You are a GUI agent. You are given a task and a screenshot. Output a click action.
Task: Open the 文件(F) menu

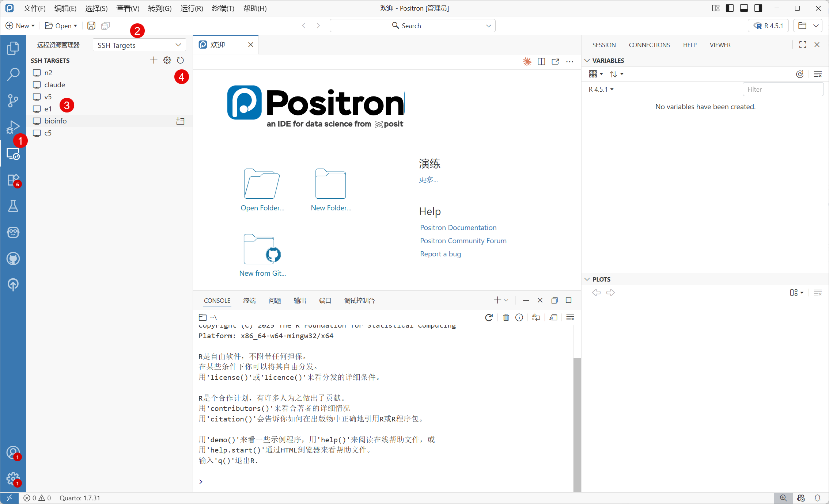34,8
